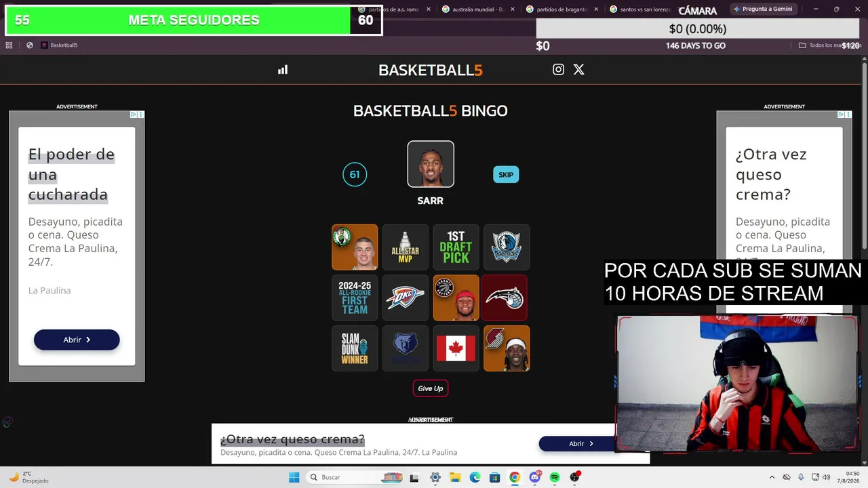868x488 pixels.
Task: Close the 'australia mundial' browser tab
Action: 513,9
